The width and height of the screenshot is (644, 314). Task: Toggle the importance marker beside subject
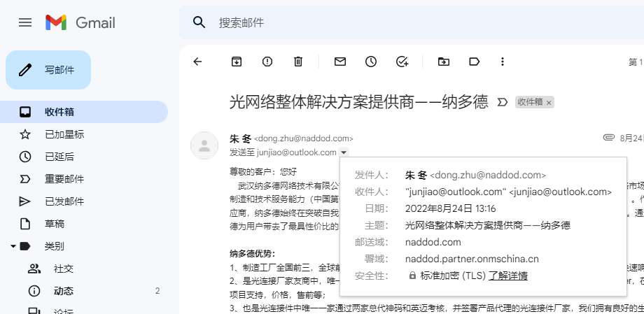(x=502, y=102)
